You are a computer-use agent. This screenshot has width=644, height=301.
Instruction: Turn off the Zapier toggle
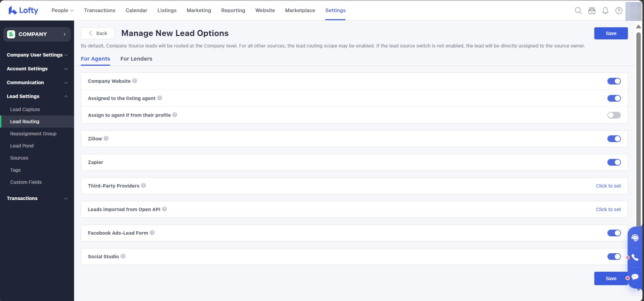click(x=614, y=162)
